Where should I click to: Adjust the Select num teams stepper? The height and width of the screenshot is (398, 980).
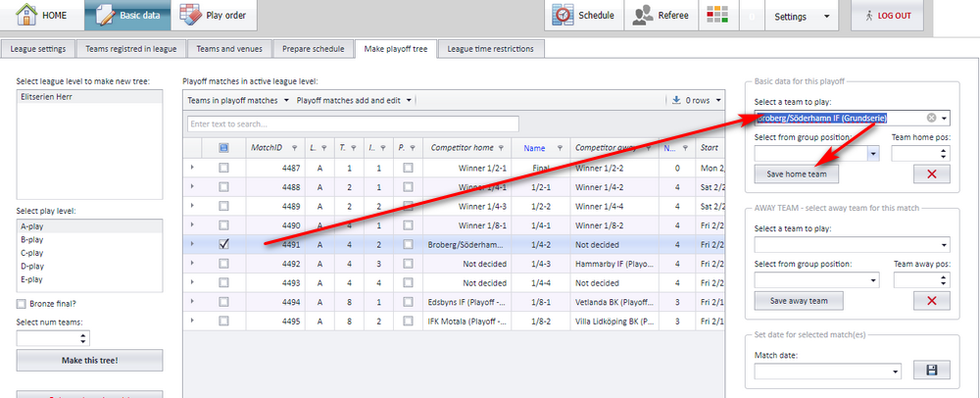83,338
